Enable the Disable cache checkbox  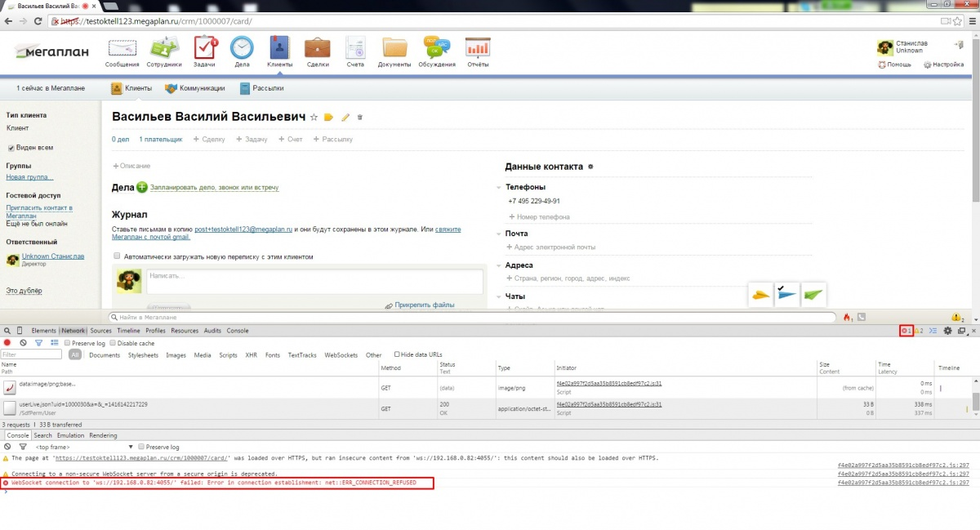tap(113, 343)
